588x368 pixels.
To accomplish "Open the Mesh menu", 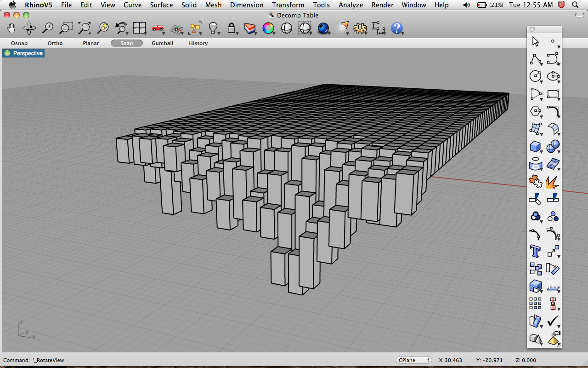I will point(213,5).
